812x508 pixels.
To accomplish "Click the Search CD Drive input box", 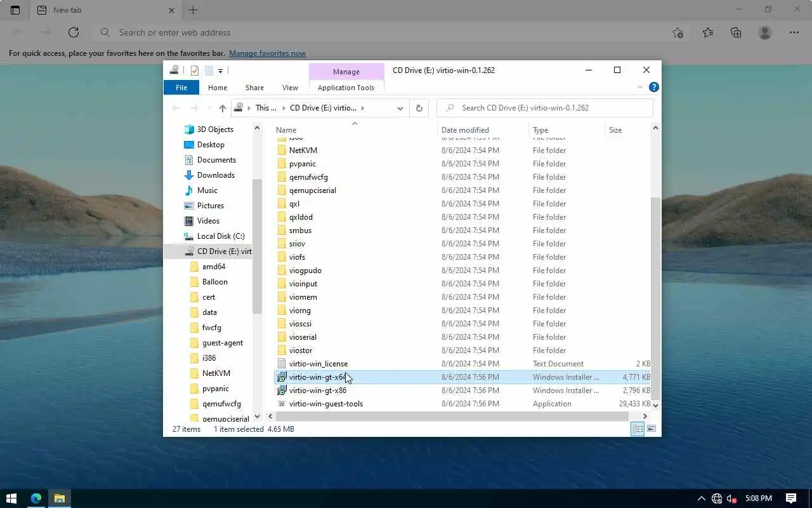I will (545, 108).
